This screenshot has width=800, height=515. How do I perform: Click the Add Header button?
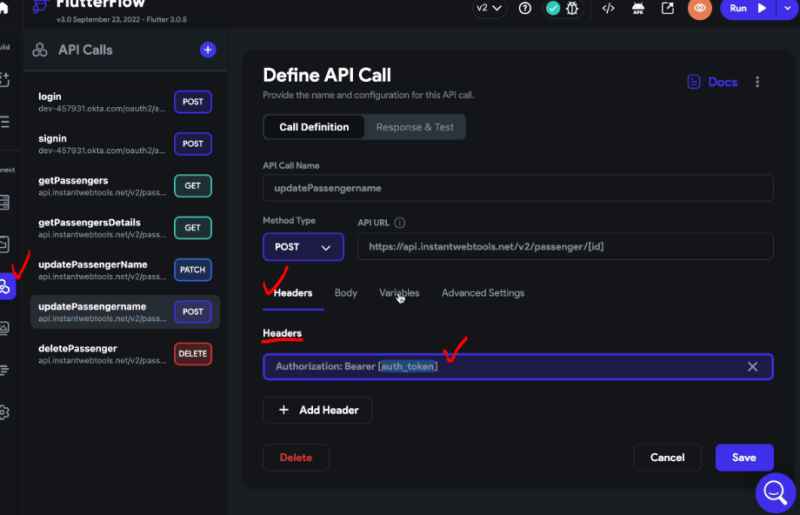317,410
